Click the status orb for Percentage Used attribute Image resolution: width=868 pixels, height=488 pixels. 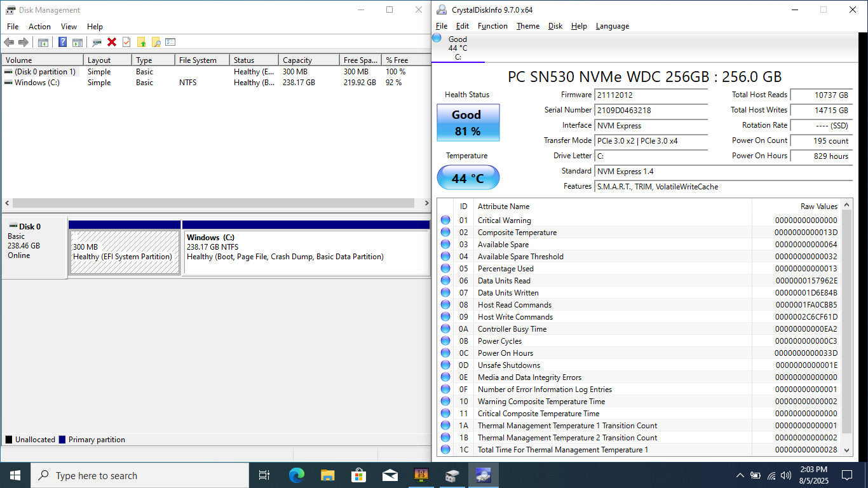(445, 269)
